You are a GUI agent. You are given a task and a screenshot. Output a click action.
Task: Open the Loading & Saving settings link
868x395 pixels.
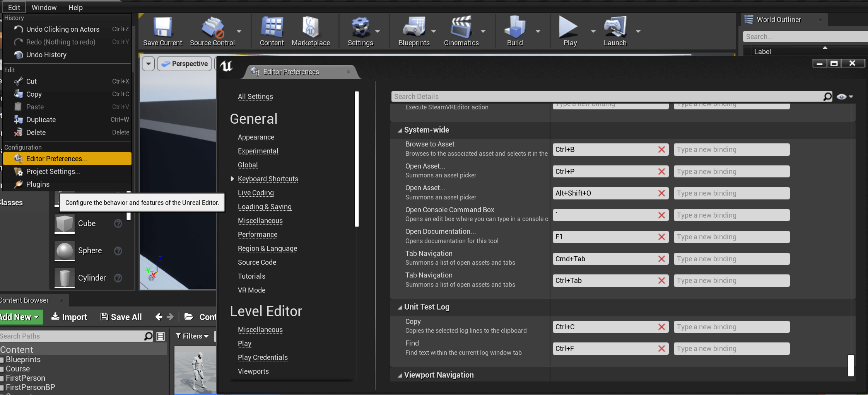[265, 207]
